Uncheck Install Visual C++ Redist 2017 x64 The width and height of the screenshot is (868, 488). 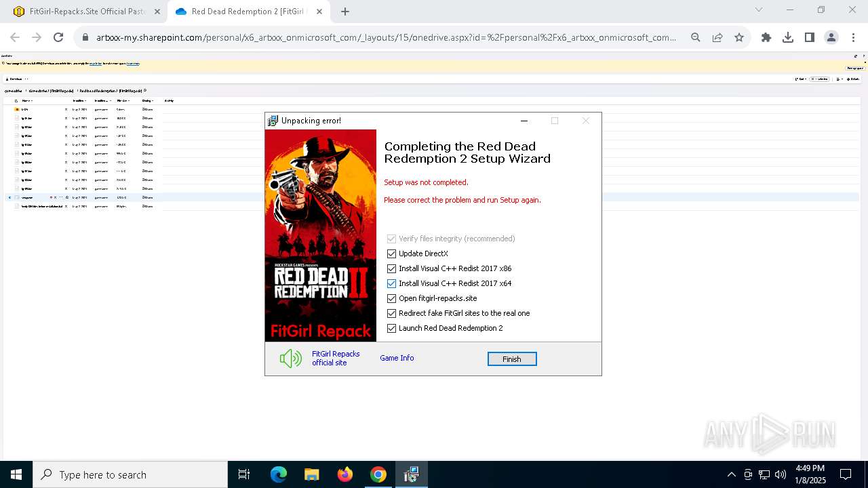pyautogui.click(x=391, y=283)
